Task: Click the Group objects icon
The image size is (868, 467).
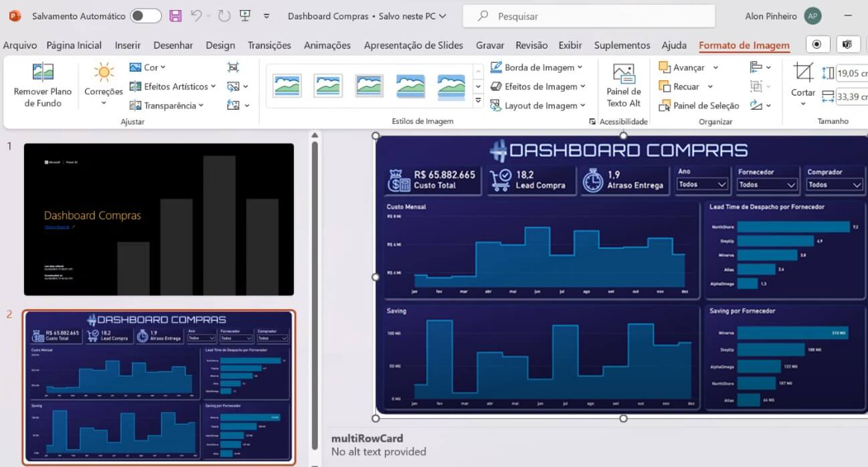Action: (x=756, y=86)
